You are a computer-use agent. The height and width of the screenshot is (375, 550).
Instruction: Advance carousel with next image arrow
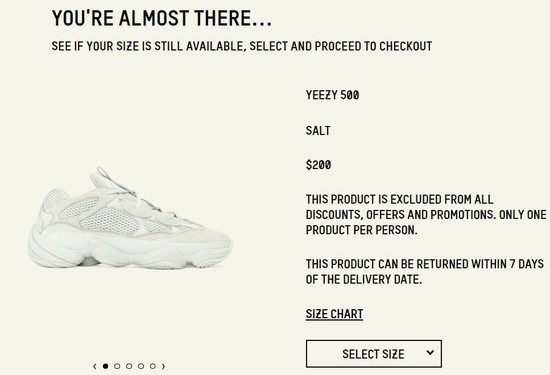point(163,366)
